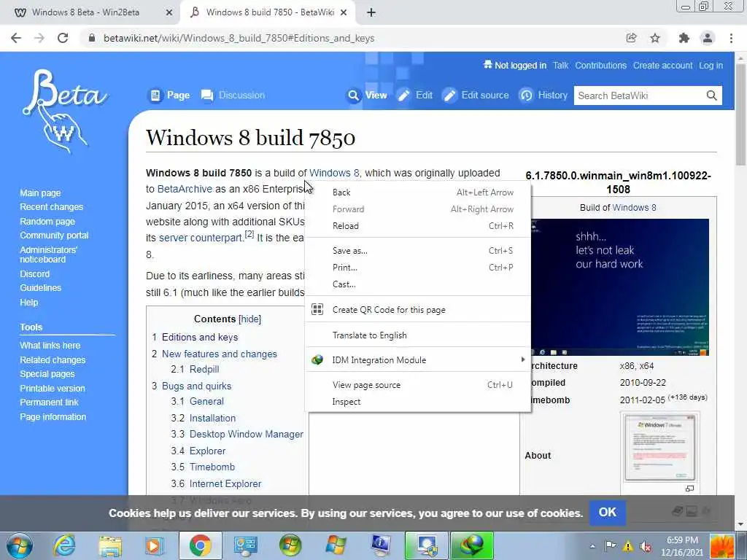Click the QR code icon in context menu
The image size is (747, 560).
pos(317,309)
